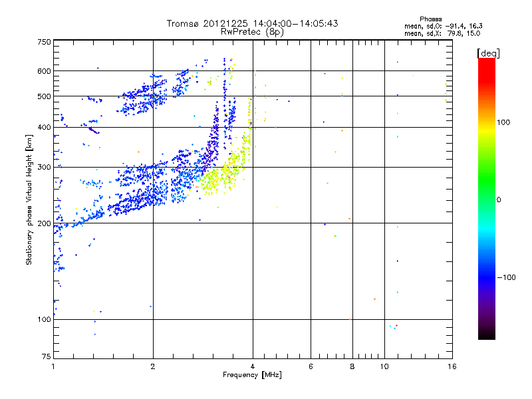Click the y-axis tick label '300'
532x399 pixels.
[44, 168]
